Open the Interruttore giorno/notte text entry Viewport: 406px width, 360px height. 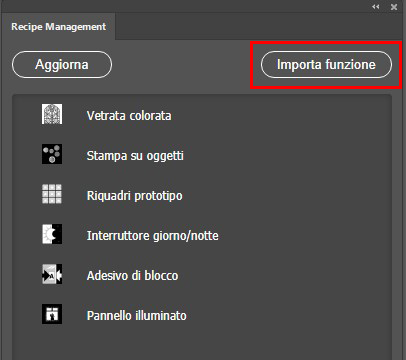tap(153, 236)
